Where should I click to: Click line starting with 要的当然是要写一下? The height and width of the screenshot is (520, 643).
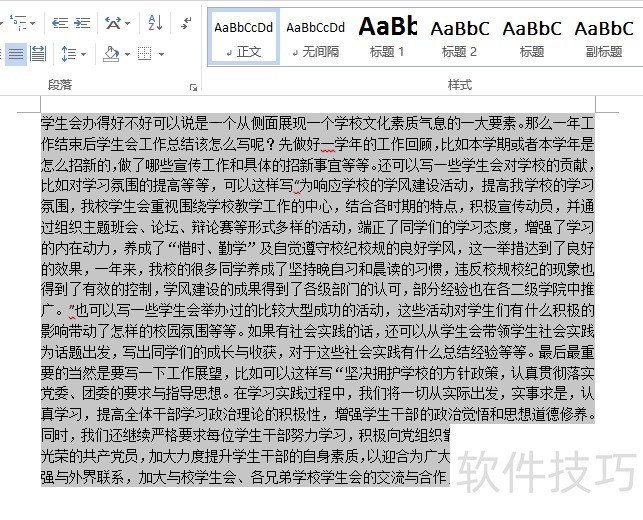click(x=317, y=373)
